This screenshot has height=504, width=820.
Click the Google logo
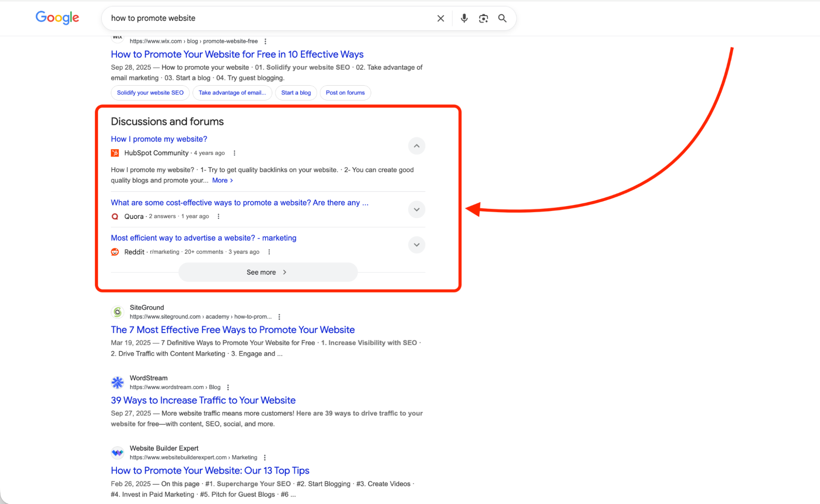coord(57,18)
